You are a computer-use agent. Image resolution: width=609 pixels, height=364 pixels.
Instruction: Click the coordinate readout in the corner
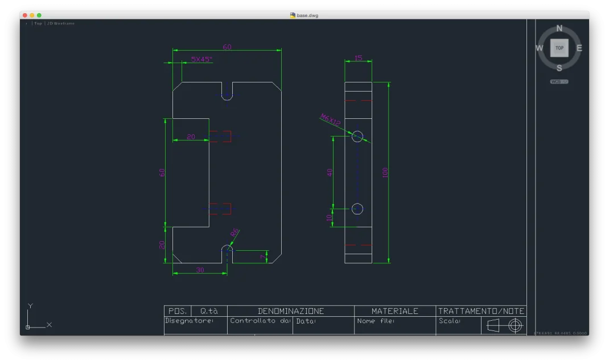pos(560,333)
